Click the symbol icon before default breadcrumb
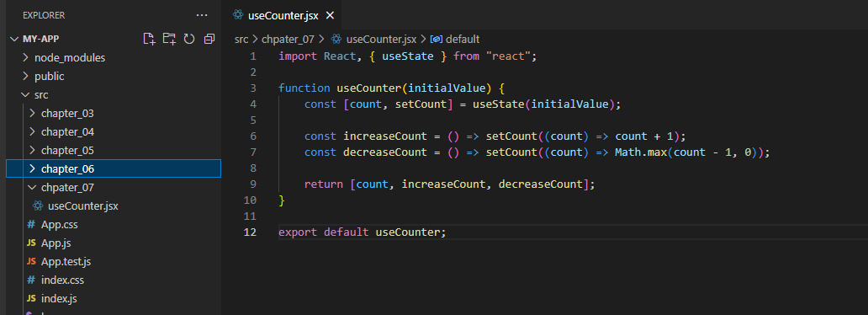The width and height of the screenshot is (868, 315). pos(437,40)
